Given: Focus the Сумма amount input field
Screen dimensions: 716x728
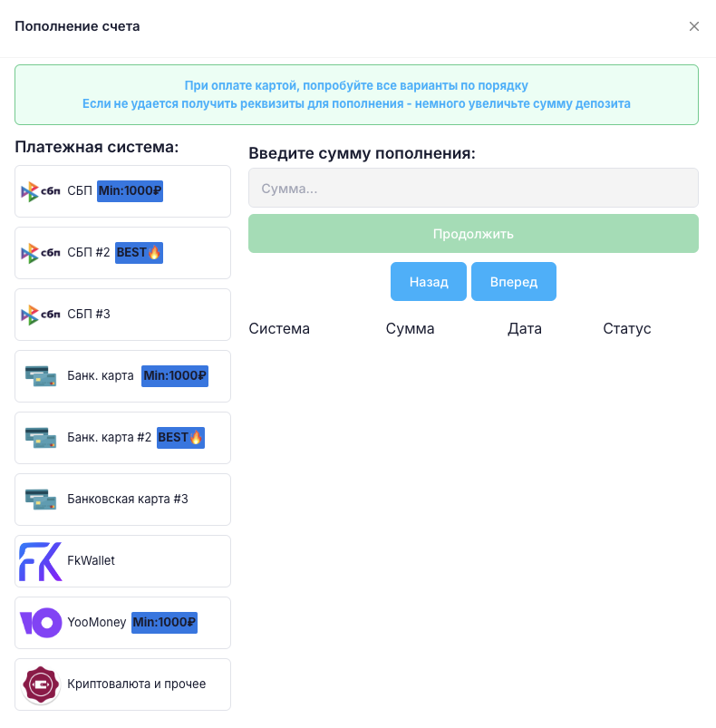Looking at the screenshot, I should pos(473,189).
